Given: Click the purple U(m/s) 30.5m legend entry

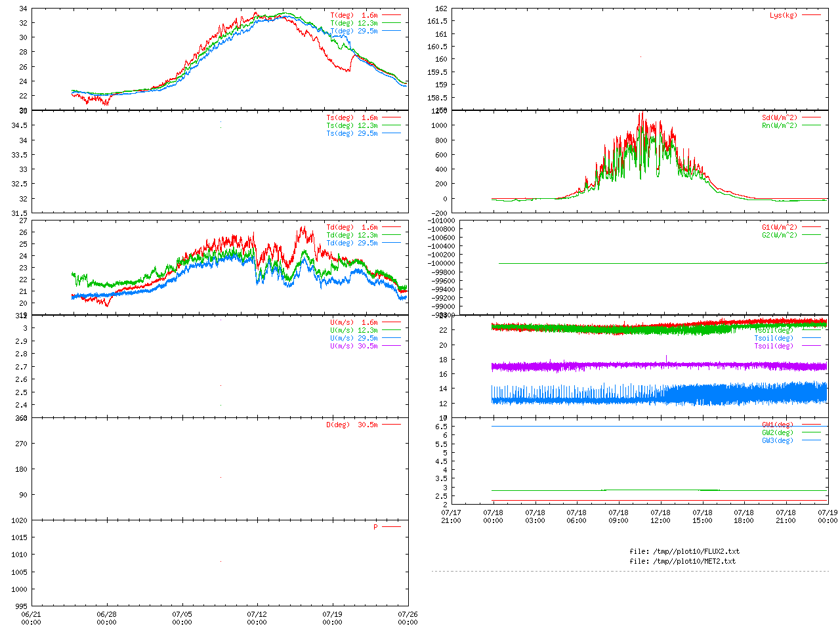Looking at the screenshot, I should point(354,346).
